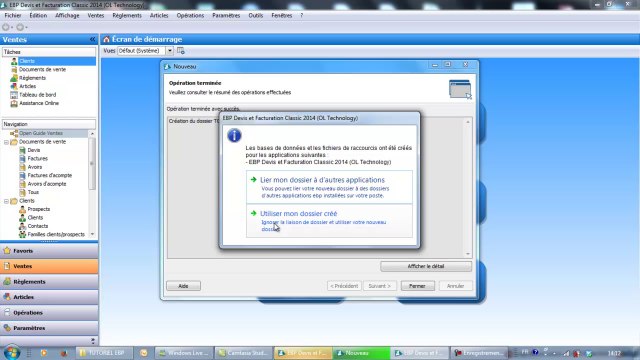Select Factures d'acompte in Navigation tree

pyautogui.click(x=49, y=176)
